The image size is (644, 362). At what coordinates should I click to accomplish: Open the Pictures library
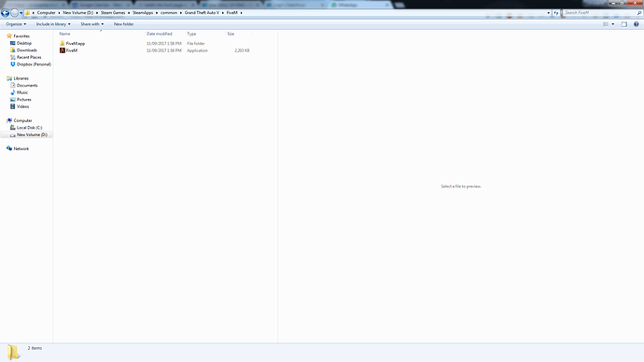pos(24,99)
